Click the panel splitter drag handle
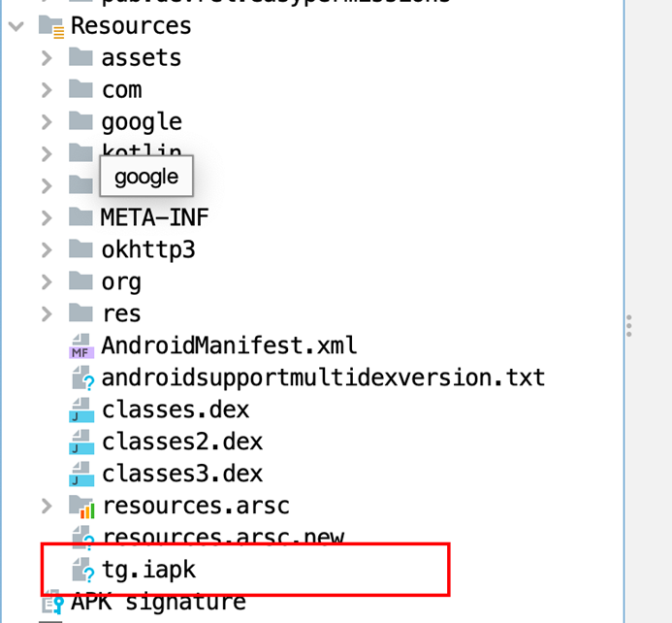The image size is (672, 623). tap(629, 324)
